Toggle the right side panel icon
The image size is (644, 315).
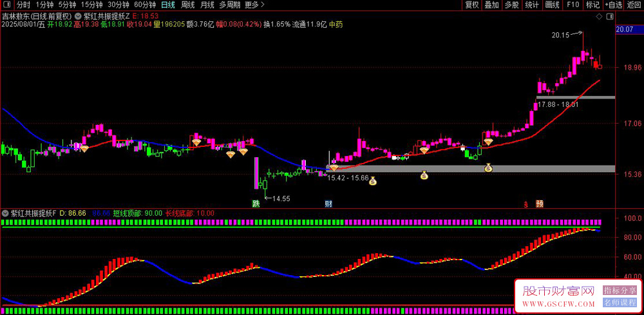tap(611, 17)
